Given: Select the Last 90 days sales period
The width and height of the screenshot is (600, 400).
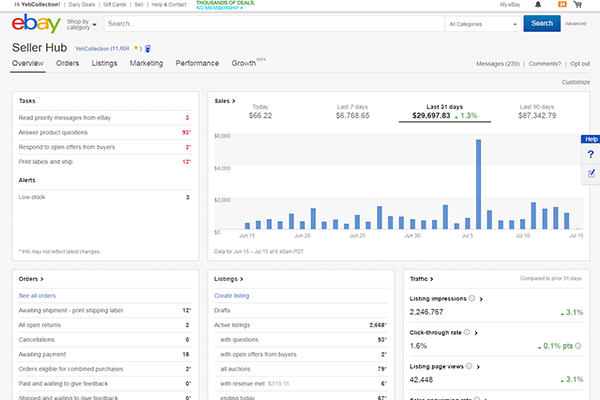Looking at the screenshot, I should click(537, 111).
